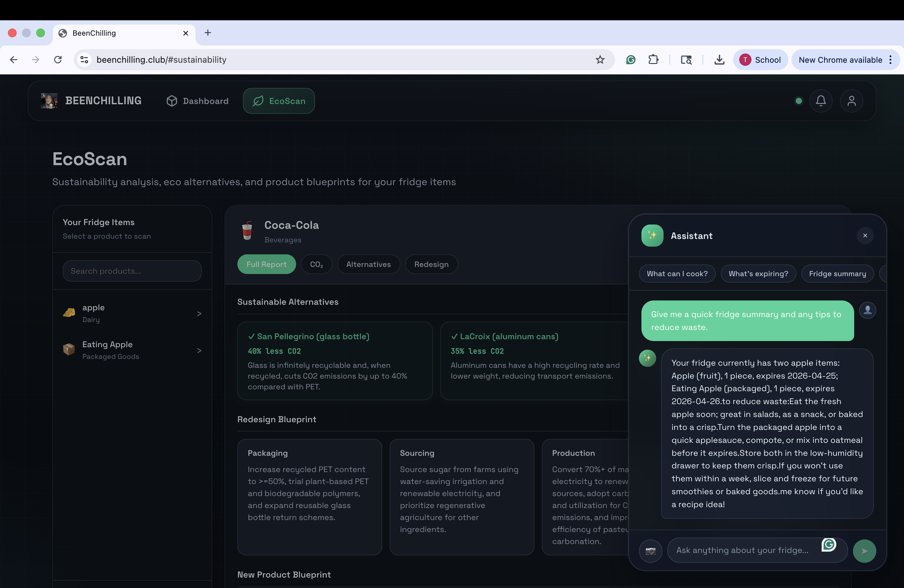Bookmark page with star icon
Viewport: 904px width, 588px height.
(x=600, y=60)
